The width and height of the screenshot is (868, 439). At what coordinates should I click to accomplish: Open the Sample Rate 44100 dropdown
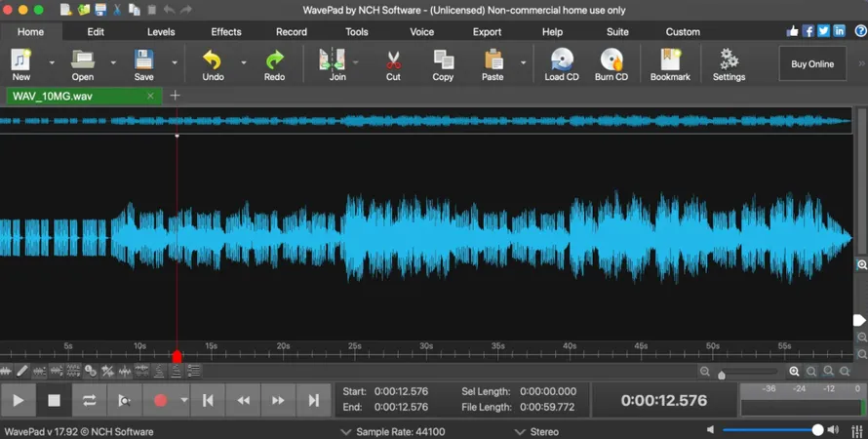point(394,432)
